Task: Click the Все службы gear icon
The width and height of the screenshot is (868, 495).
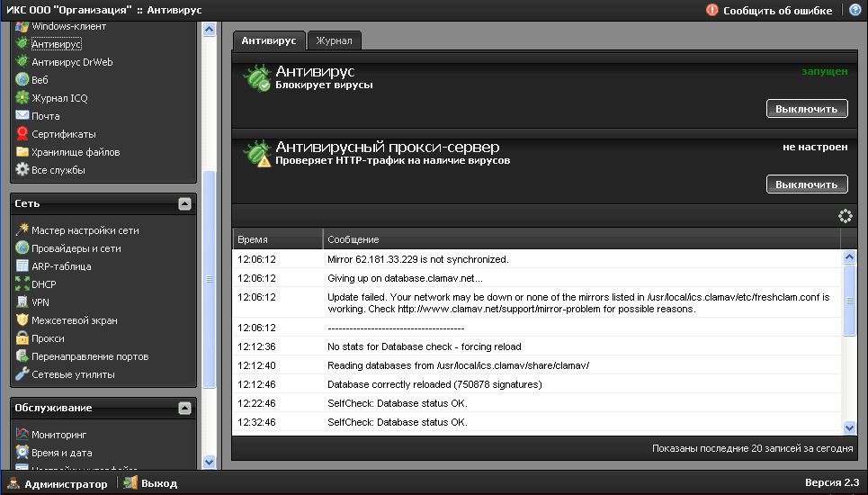Action: tap(22, 169)
